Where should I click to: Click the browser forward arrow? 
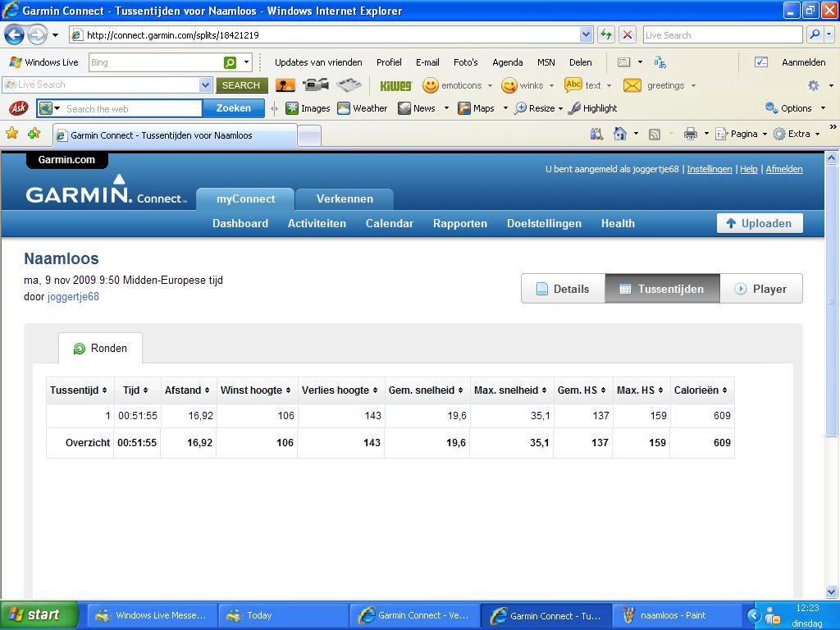coord(37,35)
